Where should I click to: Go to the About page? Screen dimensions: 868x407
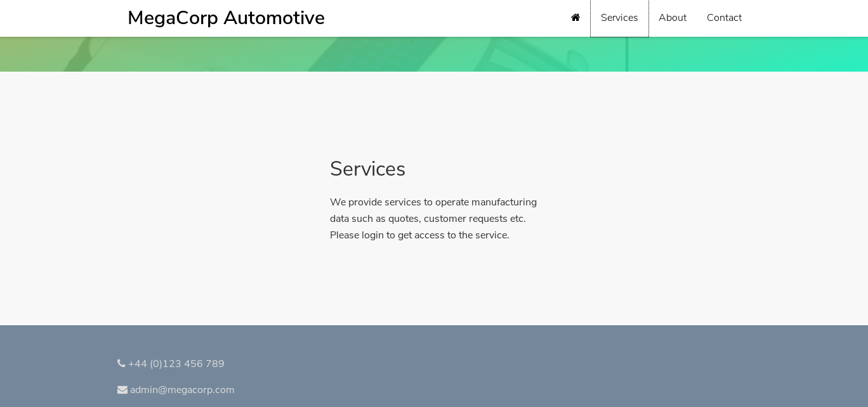pos(673,18)
